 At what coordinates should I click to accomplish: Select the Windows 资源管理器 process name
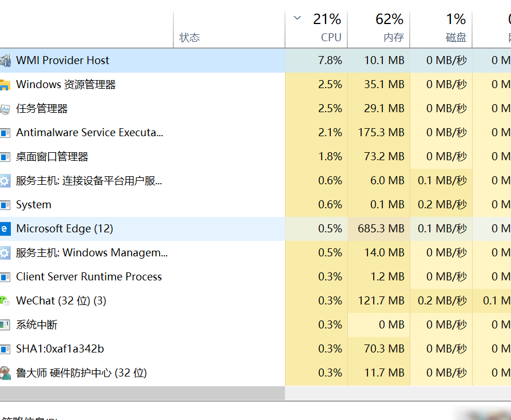click(x=66, y=84)
